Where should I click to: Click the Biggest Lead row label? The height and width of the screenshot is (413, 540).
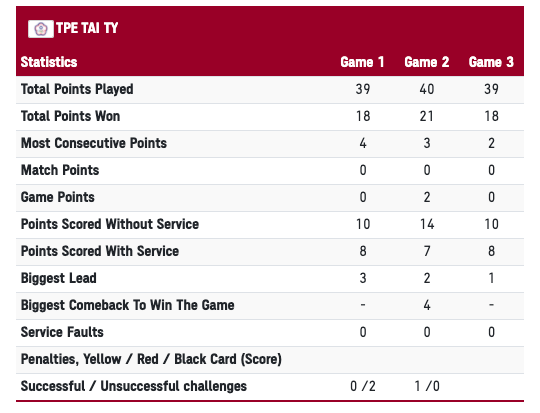(59, 278)
